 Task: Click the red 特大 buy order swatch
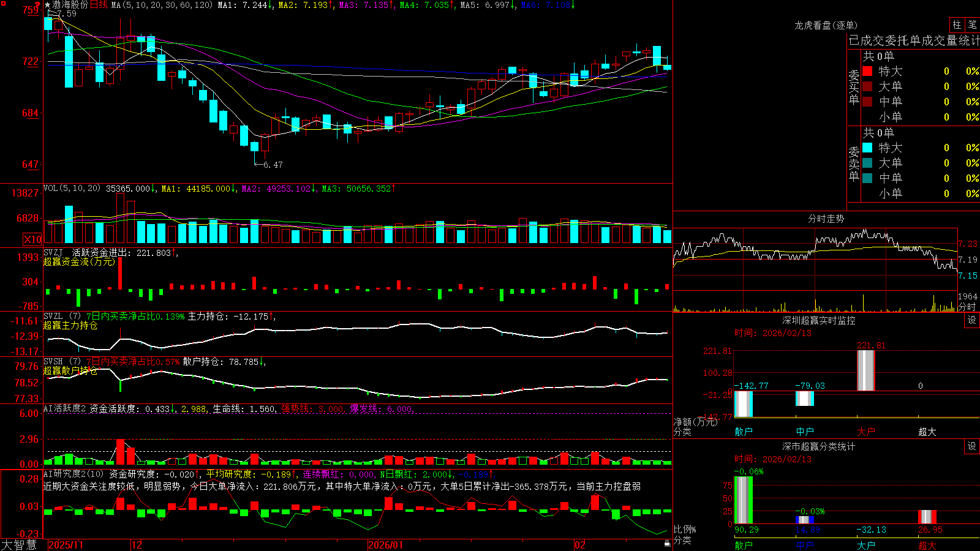point(867,71)
